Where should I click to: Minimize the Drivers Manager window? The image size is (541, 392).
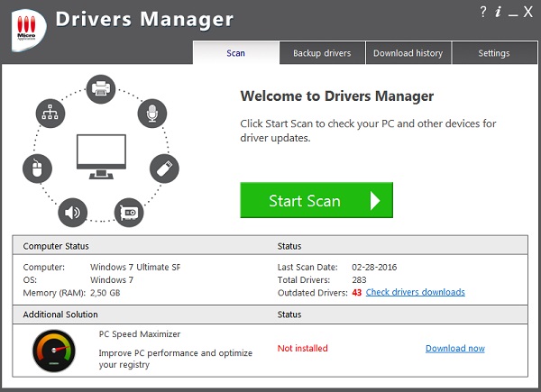pos(513,14)
